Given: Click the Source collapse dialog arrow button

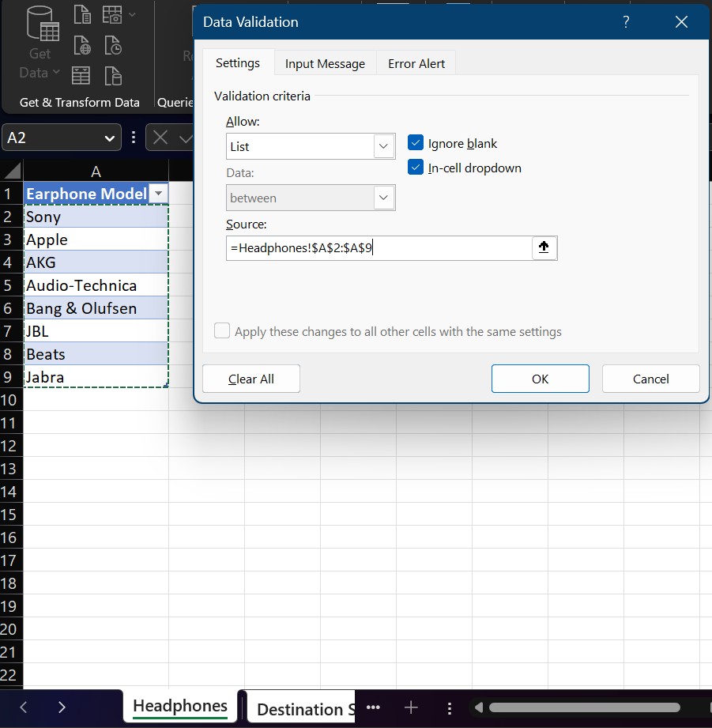Looking at the screenshot, I should click(x=544, y=247).
